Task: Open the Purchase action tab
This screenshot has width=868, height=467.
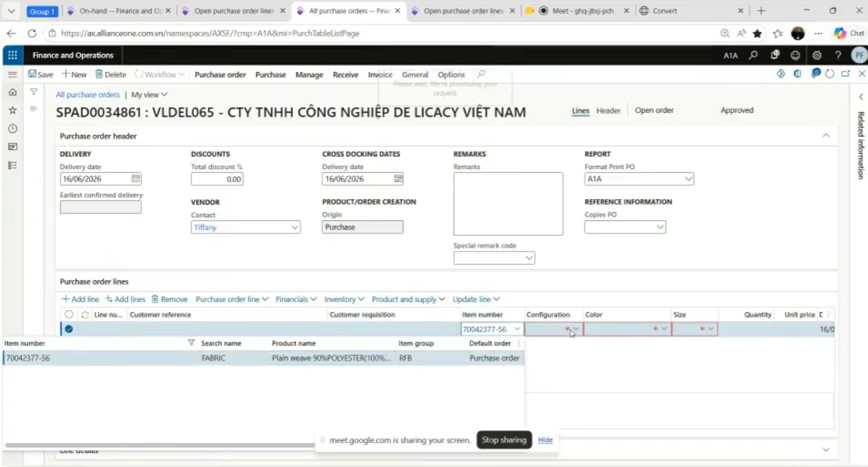Action: pyautogui.click(x=270, y=74)
